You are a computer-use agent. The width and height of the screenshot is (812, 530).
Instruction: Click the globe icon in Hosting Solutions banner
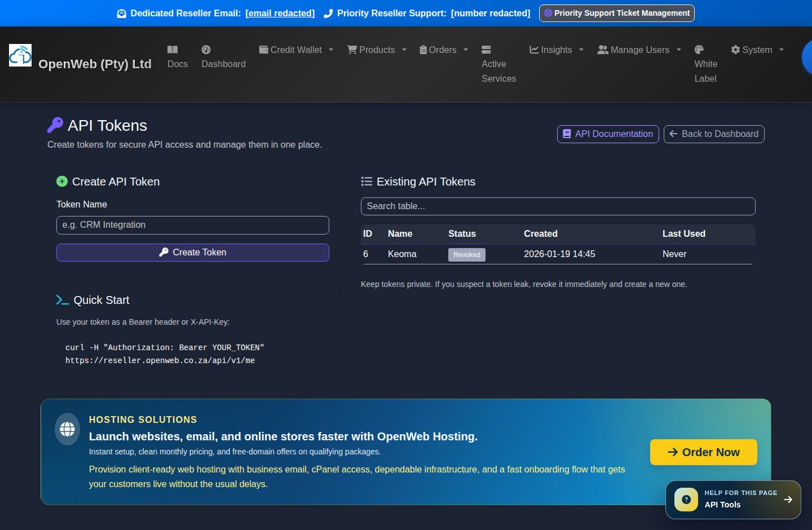[x=67, y=429]
